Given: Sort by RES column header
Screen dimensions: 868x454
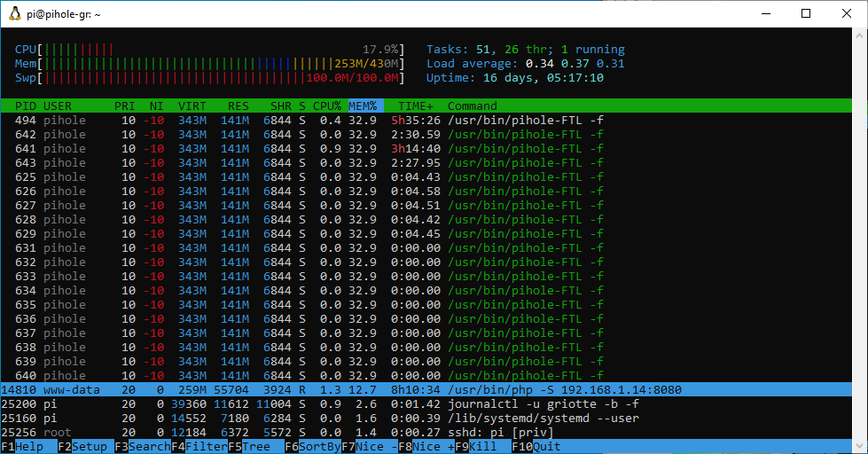Looking at the screenshot, I should [x=238, y=106].
